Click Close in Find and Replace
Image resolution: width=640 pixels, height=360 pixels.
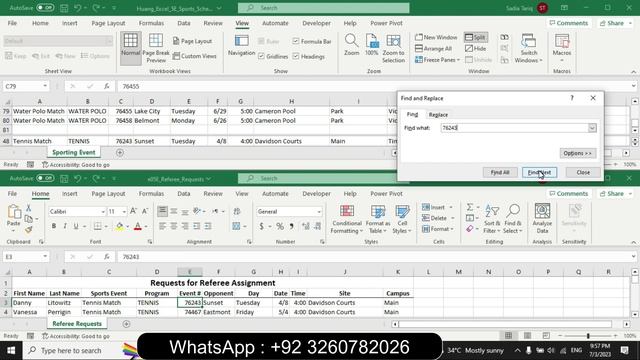click(x=583, y=172)
